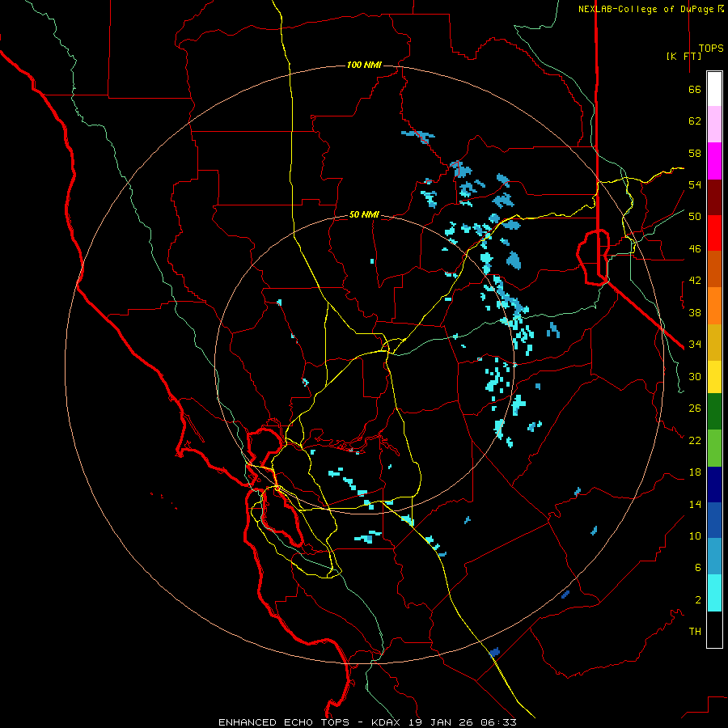Click the legend value 18

click(695, 472)
